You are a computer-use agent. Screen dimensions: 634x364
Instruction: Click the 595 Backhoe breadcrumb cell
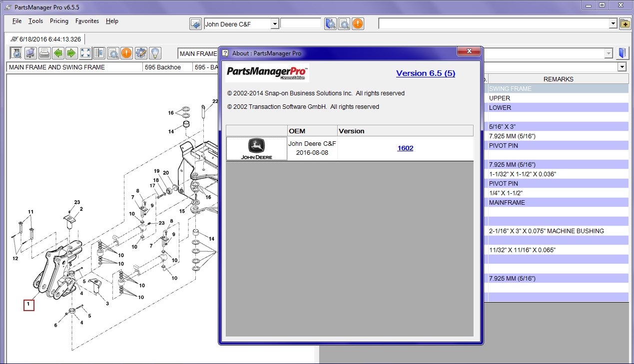pyautogui.click(x=167, y=67)
